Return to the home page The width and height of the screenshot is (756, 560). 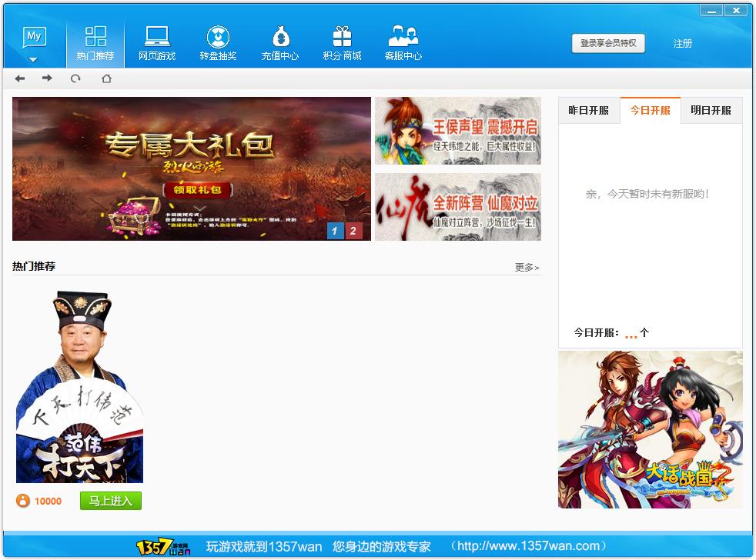pos(106,78)
